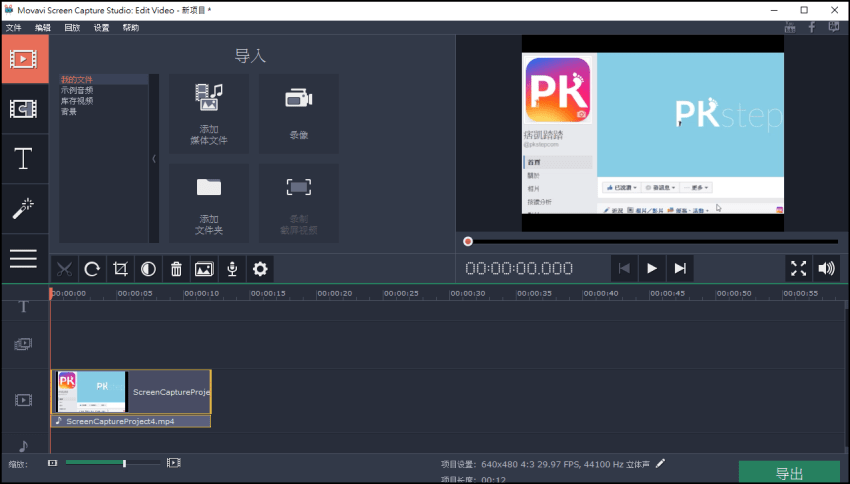Viewport: 850px width, 484px height.
Task: Click zoom in timeline icon
Action: click(x=174, y=463)
